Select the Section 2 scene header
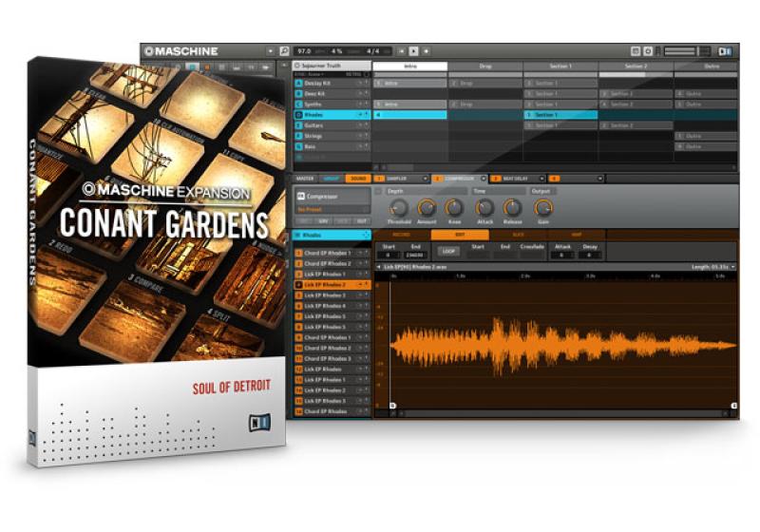Viewport: 760px width, 532px height. click(x=636, y=66)
